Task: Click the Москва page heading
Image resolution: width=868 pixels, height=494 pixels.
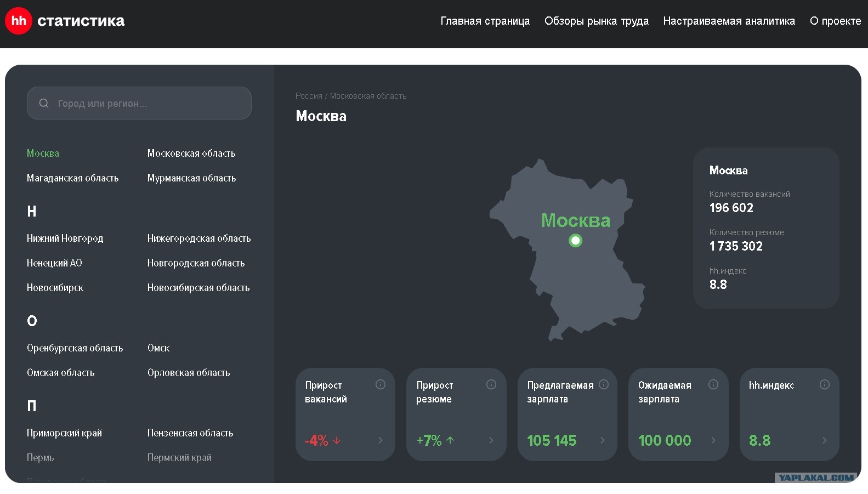Action: pos(321,116)
